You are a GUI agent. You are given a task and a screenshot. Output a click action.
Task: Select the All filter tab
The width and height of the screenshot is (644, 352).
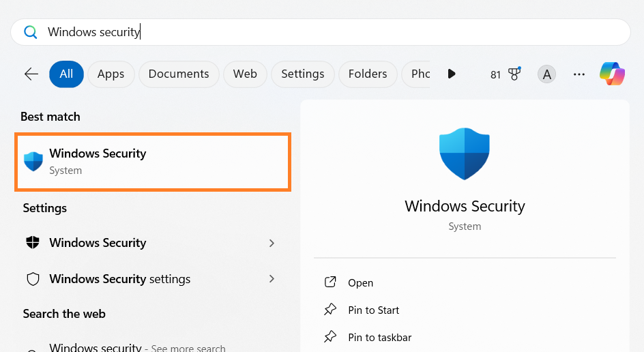(66, 74)
